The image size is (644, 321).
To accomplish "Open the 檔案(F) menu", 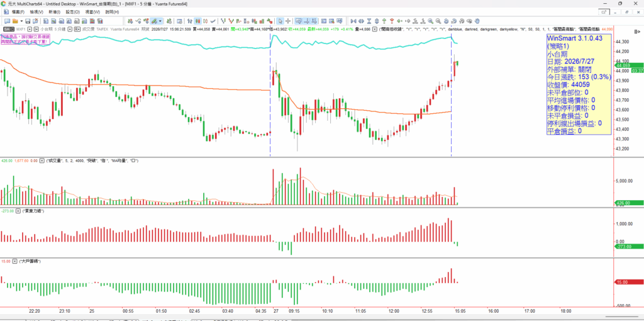I will (x=18, y=12).
